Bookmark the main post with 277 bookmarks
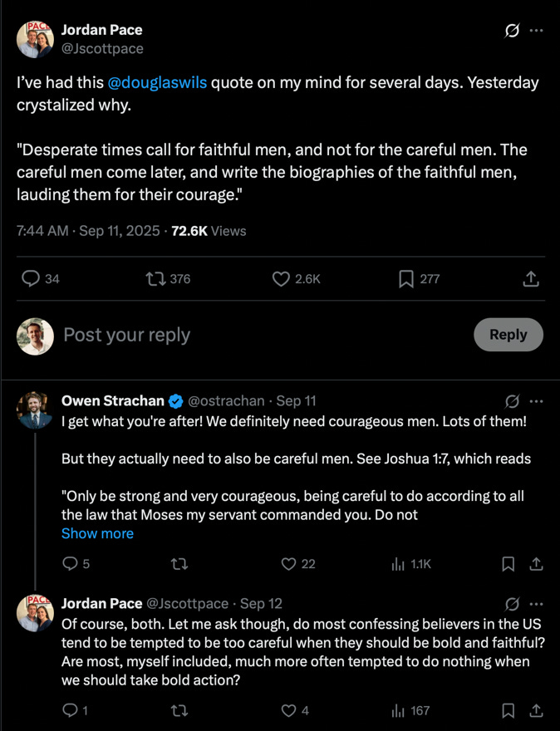560x731 pixels. click(x=406, y=279)
